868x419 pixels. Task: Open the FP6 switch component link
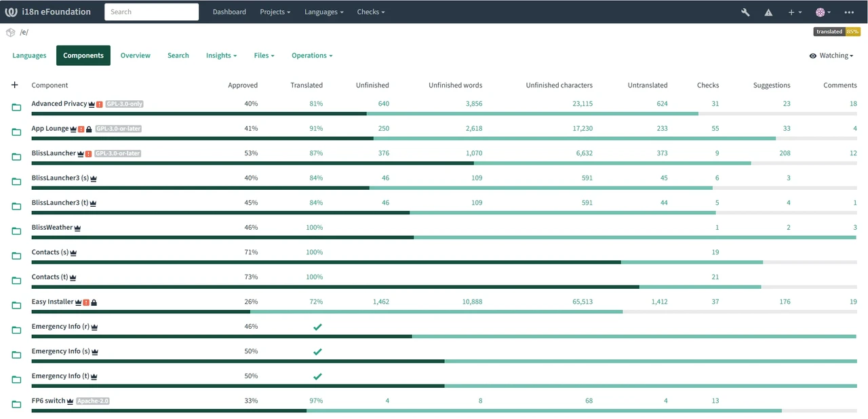48,401
